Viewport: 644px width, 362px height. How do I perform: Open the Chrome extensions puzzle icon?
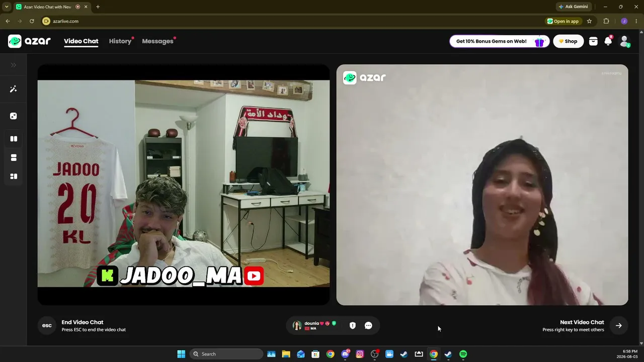(x=606, y=21)
